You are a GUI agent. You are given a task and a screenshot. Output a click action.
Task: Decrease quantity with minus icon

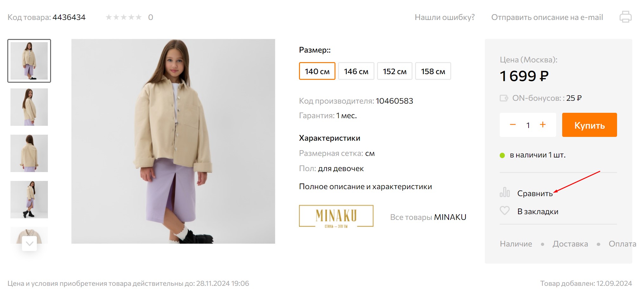513,125
